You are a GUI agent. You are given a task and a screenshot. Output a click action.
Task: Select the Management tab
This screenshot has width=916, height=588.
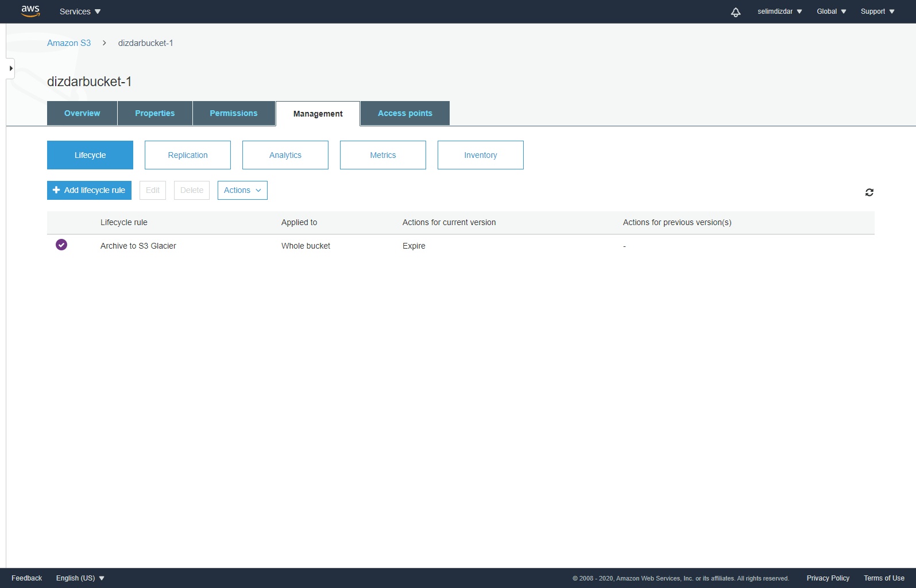point(318,114)
